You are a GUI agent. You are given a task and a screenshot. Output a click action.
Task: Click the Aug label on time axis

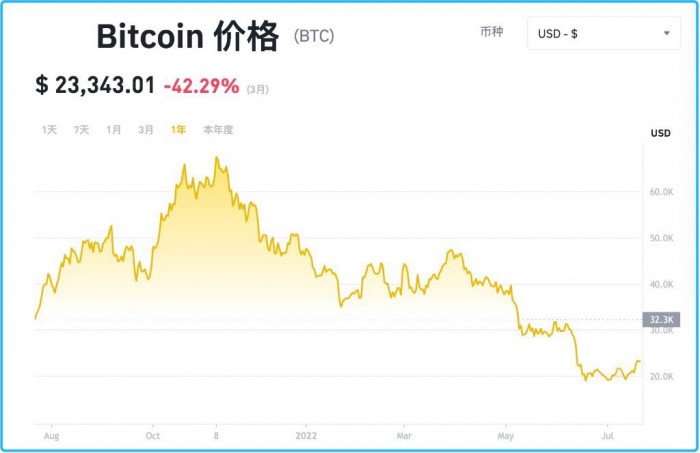tap(51, 436)
